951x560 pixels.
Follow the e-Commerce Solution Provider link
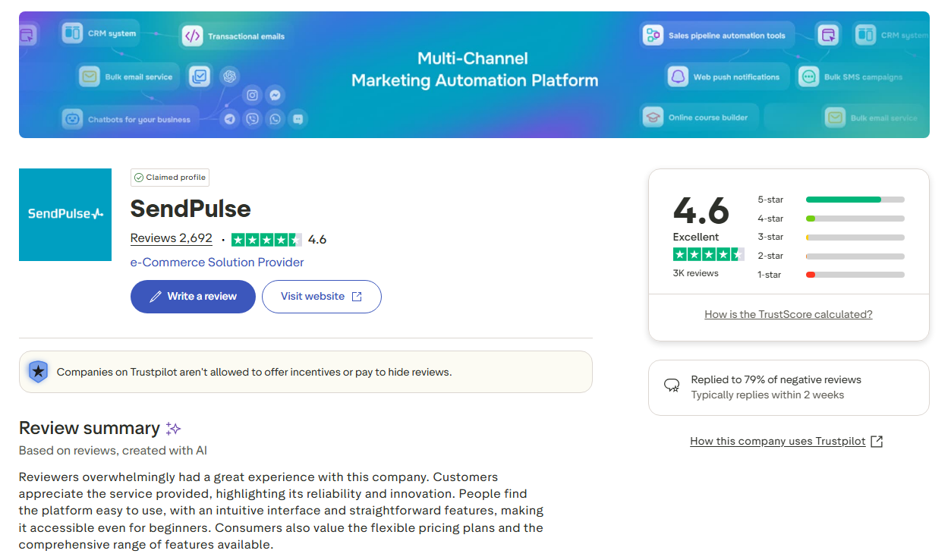[217, 262]
